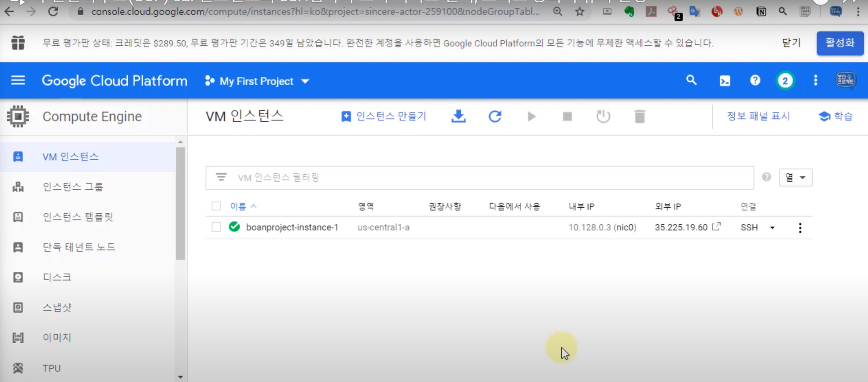868x382 pixels.
Task: Click the 외부 IP column header
Action: (668, 206)
